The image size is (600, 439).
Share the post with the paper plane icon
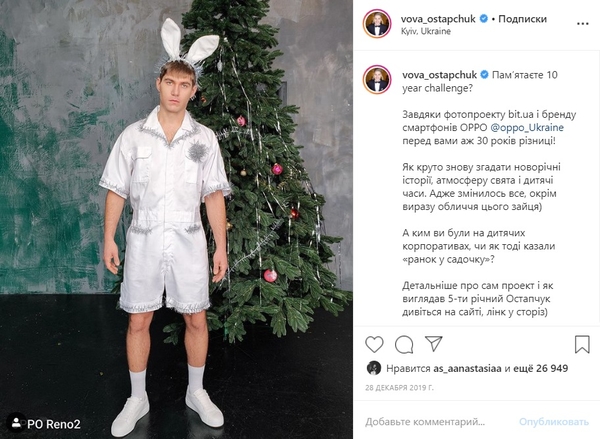tap(435, 344)
